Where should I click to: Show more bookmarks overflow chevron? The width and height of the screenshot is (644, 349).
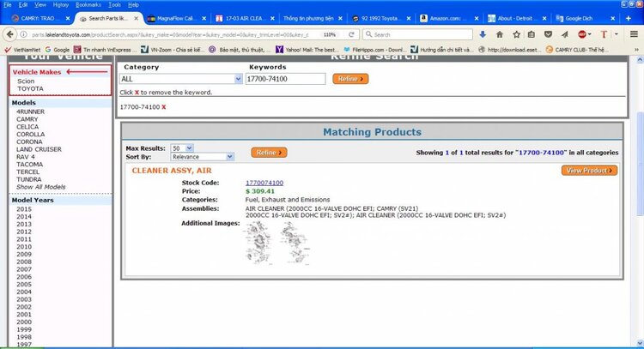(636, 50)
